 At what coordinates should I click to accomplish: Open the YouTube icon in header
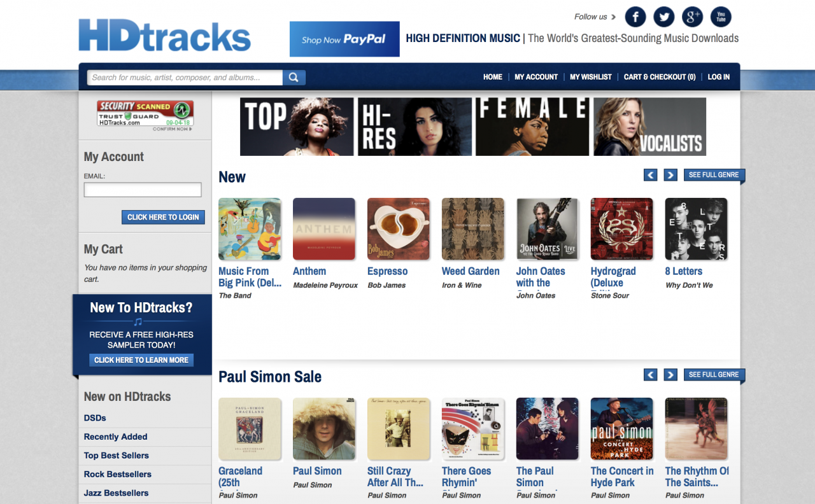tap(721, 17)
